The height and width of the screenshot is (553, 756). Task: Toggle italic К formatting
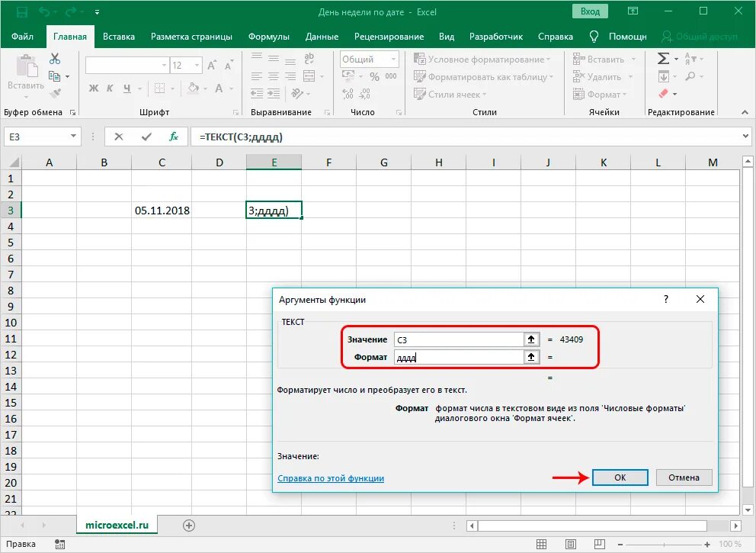[x=110, y=88]
